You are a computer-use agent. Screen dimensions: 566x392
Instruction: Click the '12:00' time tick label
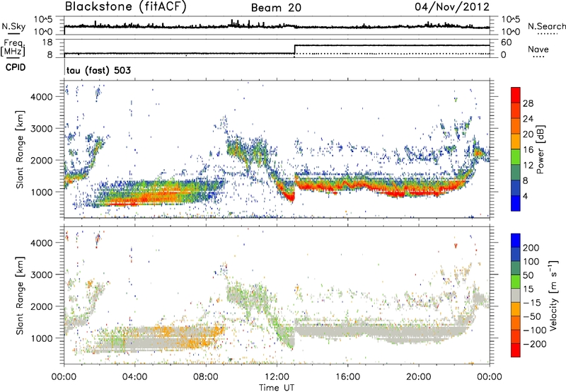pyautogui.click(x=277, y=377)
